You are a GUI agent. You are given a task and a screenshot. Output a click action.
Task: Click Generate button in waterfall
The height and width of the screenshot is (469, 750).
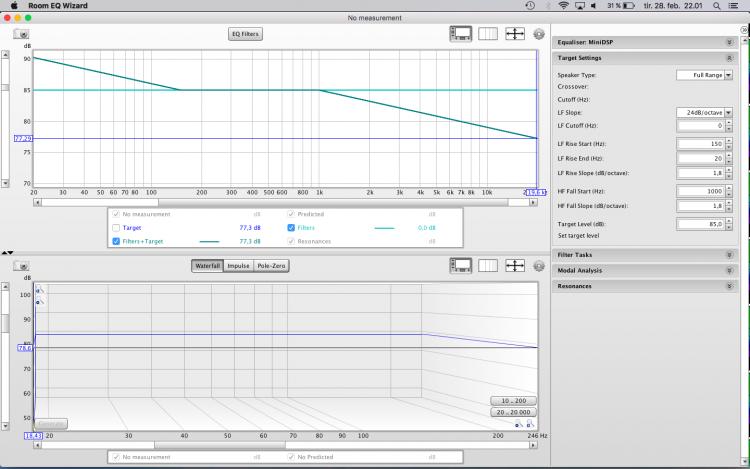(51, 424)
